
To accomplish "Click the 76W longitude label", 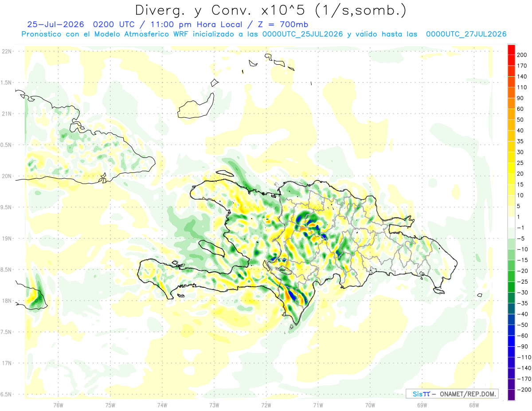I will [x=58, y=405].
